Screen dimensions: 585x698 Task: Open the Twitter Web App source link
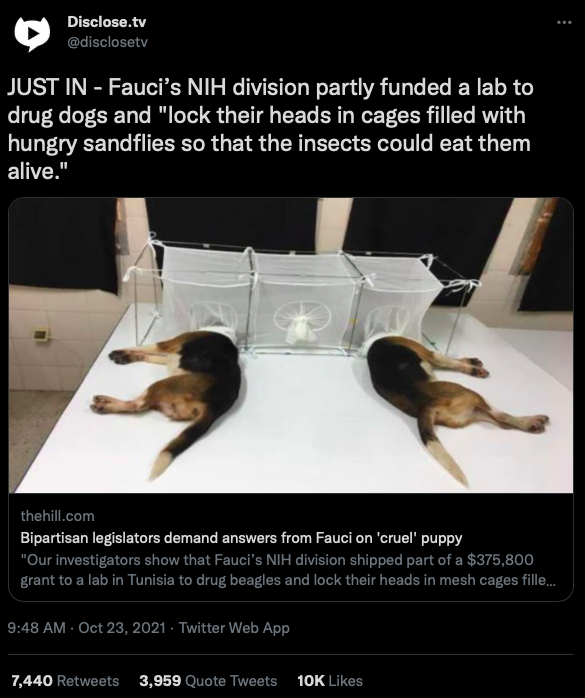pos(234,628)
